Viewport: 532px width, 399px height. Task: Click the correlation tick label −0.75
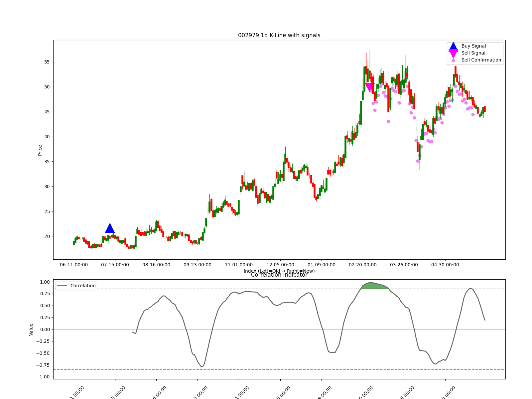43,365
